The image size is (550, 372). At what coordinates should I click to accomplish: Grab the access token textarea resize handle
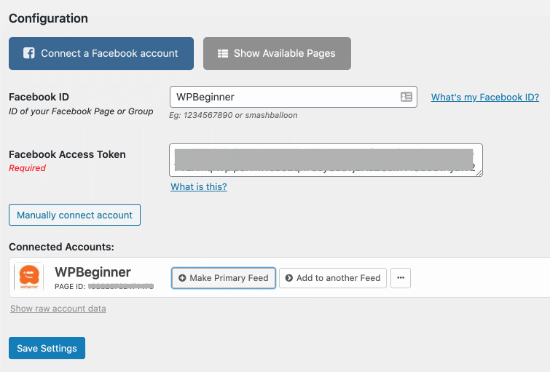(x=479, y=173)
